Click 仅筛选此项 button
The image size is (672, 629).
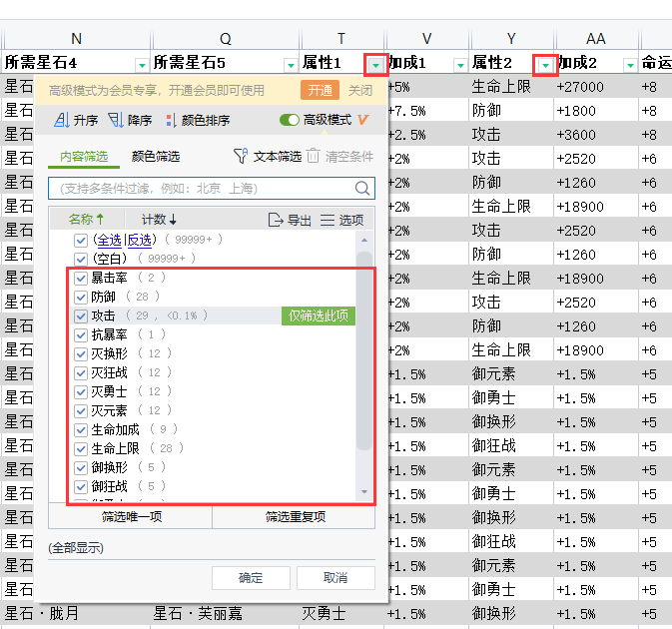318,315
